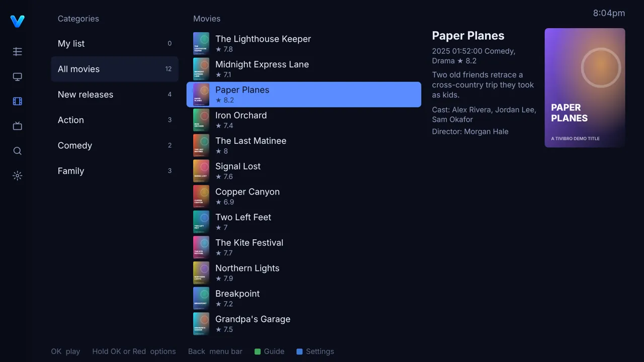Select Northern Lights movie
Image resolution: width=644 pixels, height=362 pixels.
click(x=304, y=273)
